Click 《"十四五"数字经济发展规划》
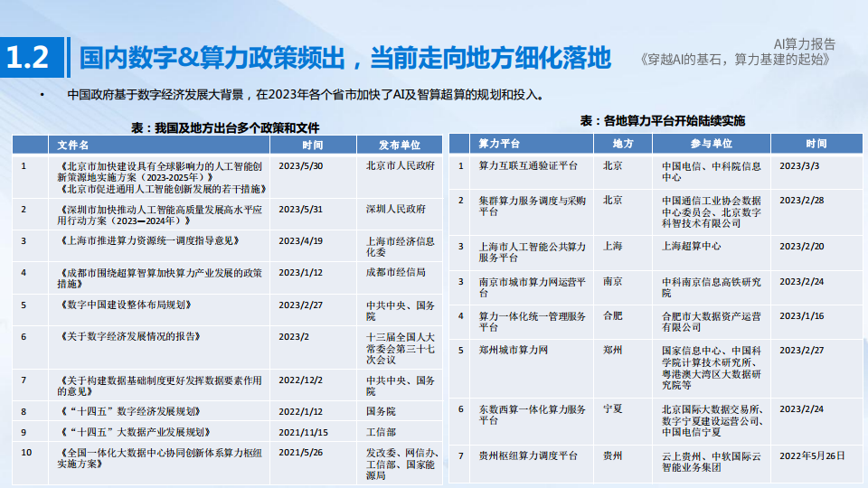This screenshot has height=488, width=868. [x=129, y=412]
